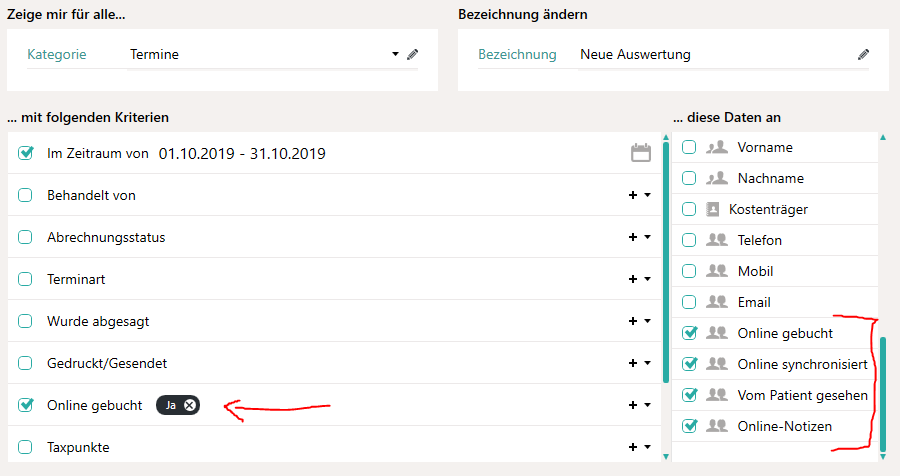Screen dimensions: 900x476
Task: Uncheck the Online gebucht criteria checkbox
Action: pos(25,405)
